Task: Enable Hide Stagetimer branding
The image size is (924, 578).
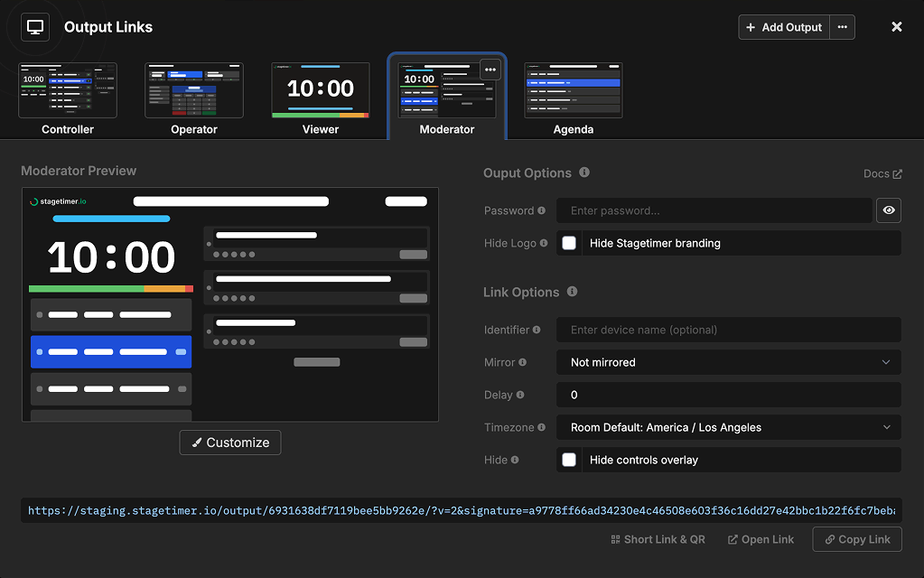Action: tap(569, 242)
